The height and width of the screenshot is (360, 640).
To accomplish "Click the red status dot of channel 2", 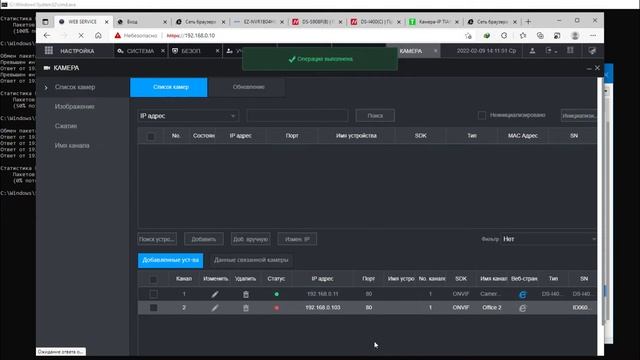I will pyautogui.click(x=276, y=308).
